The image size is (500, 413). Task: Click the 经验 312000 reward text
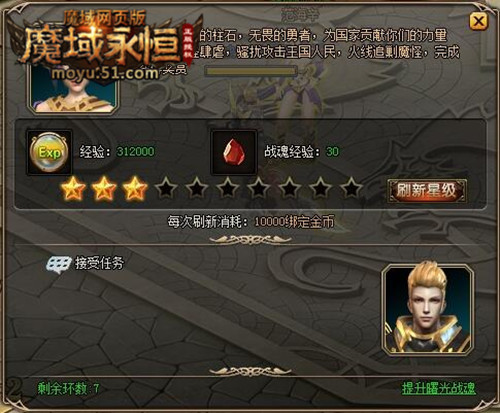(117, 152)
